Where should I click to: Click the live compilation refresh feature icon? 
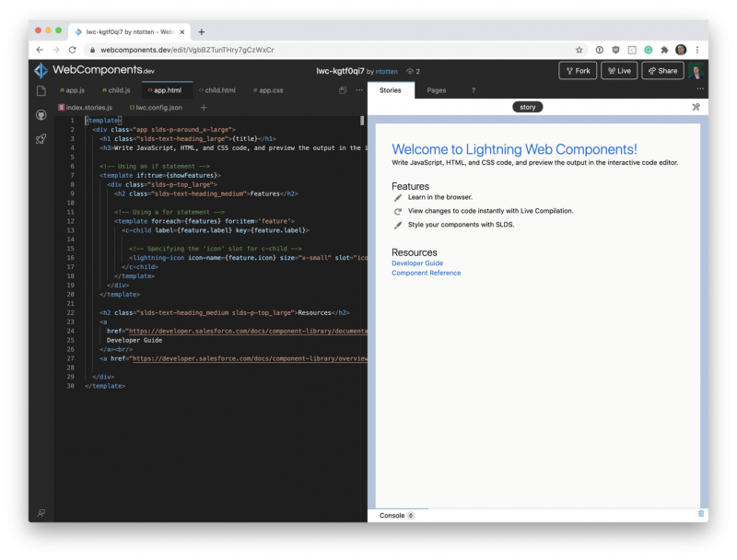pyautogui.click(x=398, y=212)
